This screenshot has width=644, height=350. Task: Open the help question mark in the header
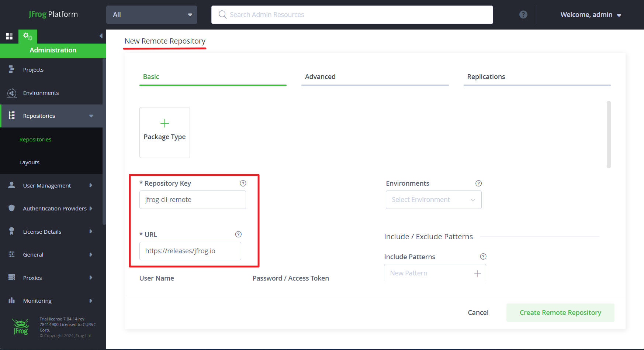pos(523,14)
